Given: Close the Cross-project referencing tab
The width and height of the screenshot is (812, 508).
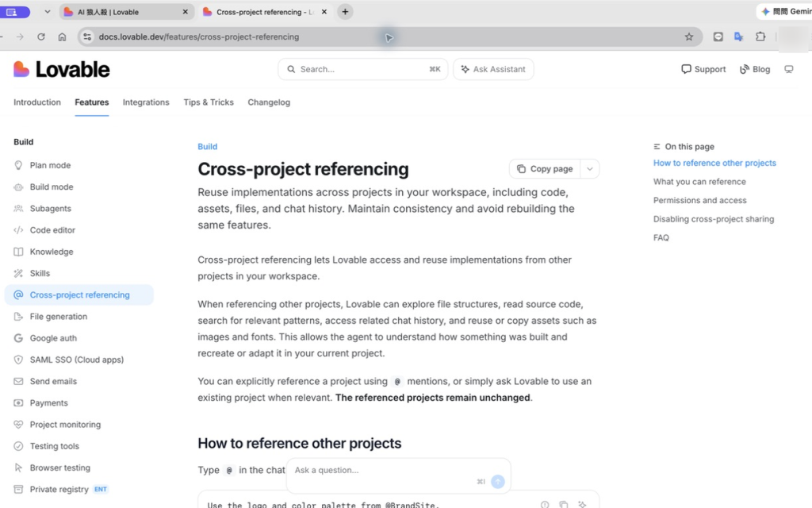Looking at the screenshot, I should 324,12.
